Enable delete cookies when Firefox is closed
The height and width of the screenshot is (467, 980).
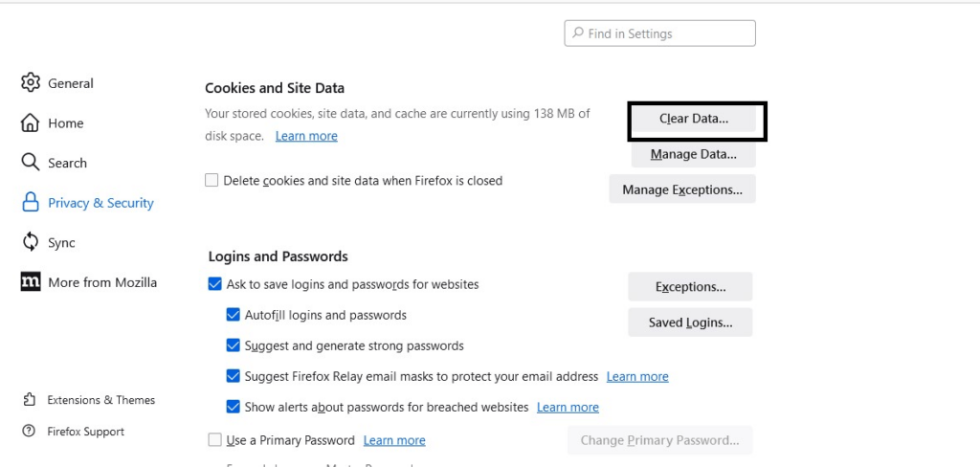coord(212,181)
